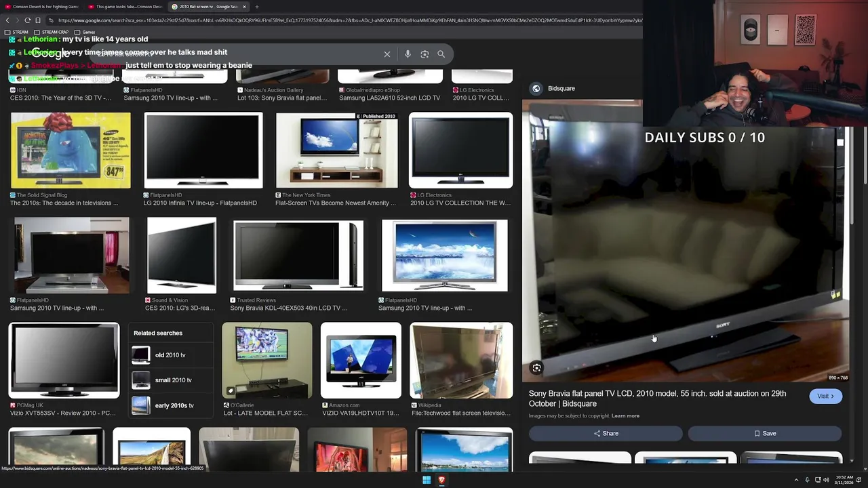
Task: Click the Bidsquare source name in preview
Action: pyautogui.click(x=561, y=88)
